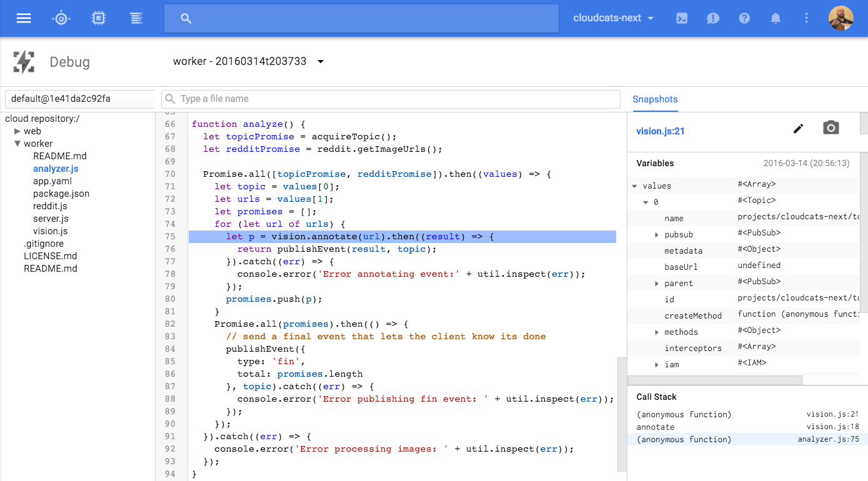Click the magnifier in file name field
868x481 pixels.
tap(171, 99)
